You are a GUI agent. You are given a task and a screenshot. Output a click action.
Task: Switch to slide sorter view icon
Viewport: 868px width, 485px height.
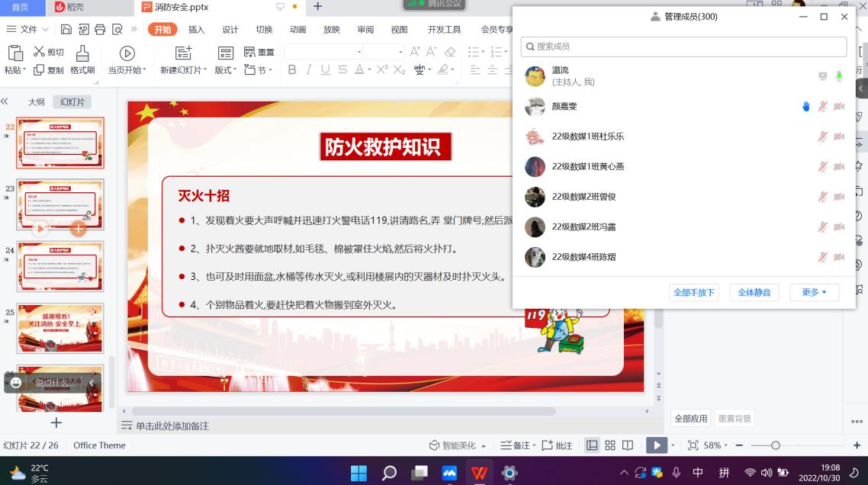click(609, 445)
